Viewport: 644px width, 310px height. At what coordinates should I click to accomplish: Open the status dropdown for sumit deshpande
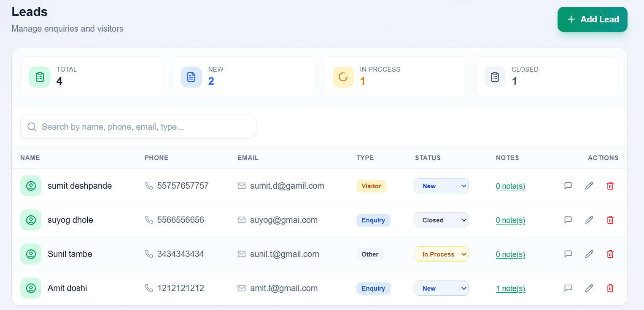441,186
